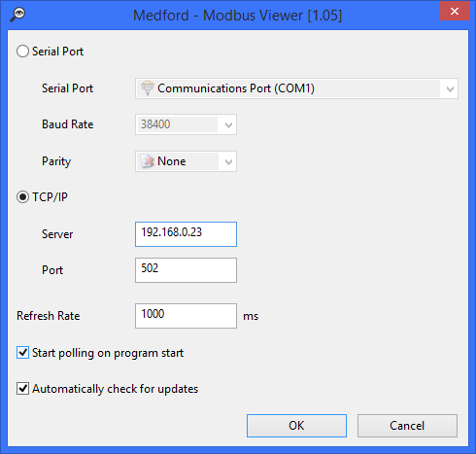Click the Start polling on program start label
The image size is (476, 454).
click(x=108, y=353)
